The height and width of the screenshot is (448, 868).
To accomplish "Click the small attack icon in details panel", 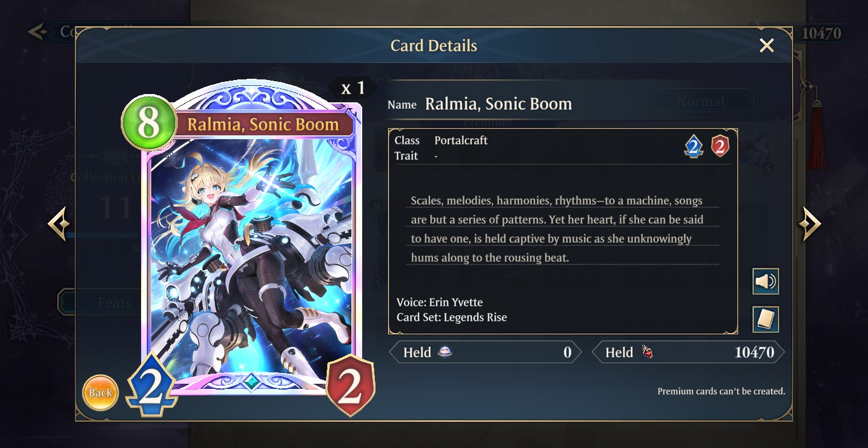I will coord(693,147).
